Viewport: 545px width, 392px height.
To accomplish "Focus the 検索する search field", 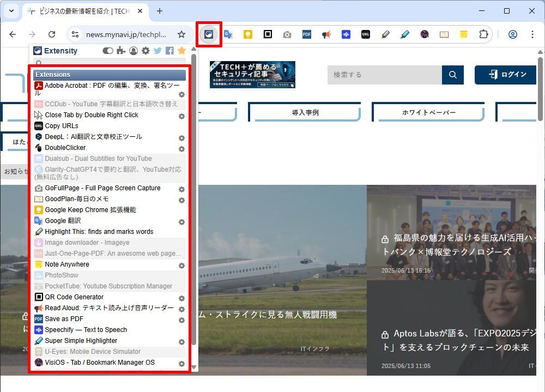I will pyautogui.click(x=384, y=75).
